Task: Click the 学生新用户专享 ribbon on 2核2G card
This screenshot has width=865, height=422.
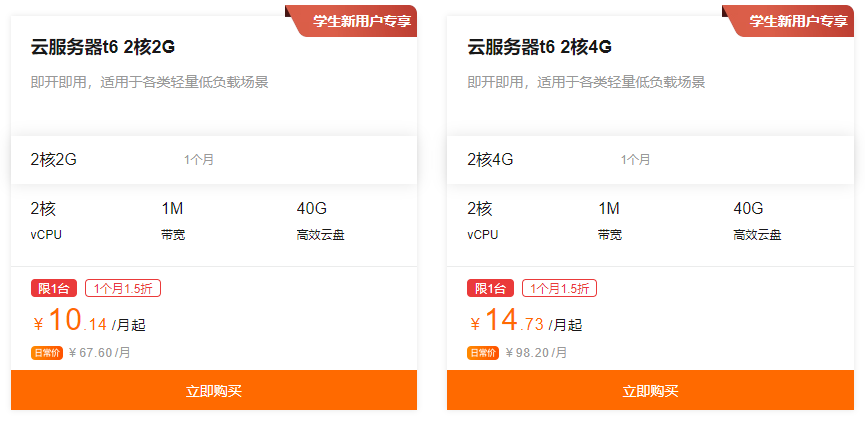Action: tap(357, 20)
